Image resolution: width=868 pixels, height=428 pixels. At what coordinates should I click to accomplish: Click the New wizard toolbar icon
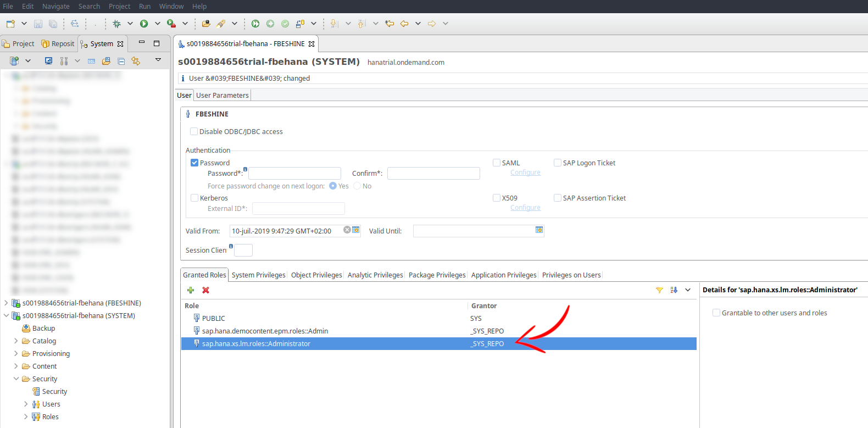[x=10, y=24]
